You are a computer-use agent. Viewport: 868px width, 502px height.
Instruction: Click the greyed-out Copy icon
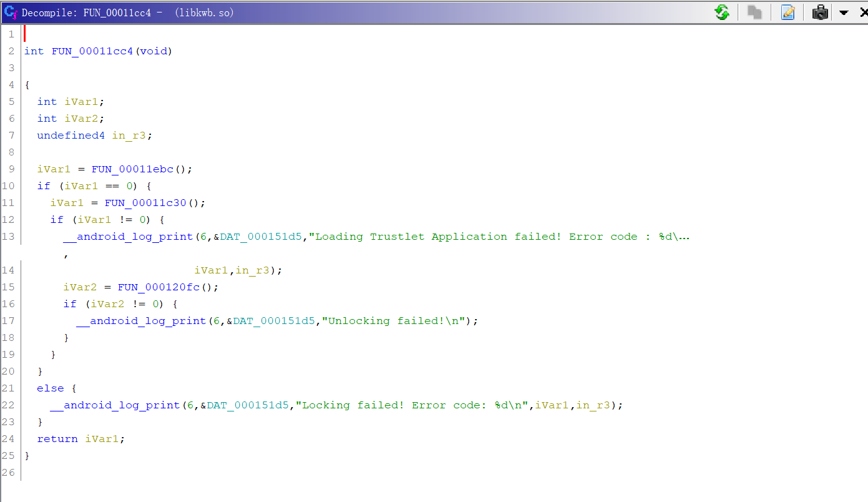click(x=755, y=12)
